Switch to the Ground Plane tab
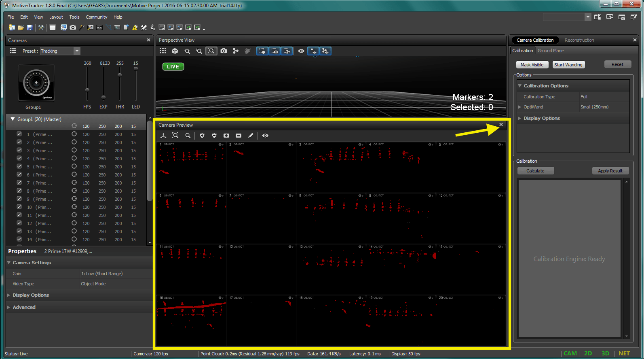This screenshot has width=644, height=359. [551, 51]
